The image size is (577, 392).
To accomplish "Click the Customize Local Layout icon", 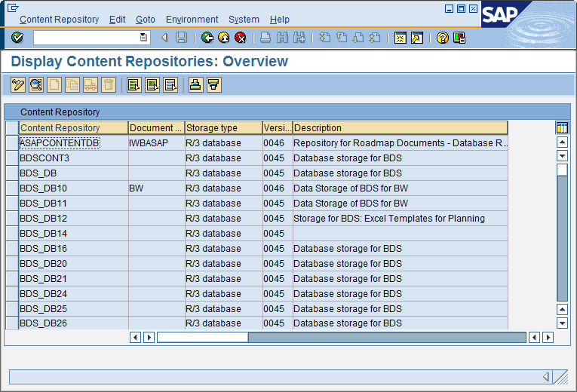I will pos(459,38).
